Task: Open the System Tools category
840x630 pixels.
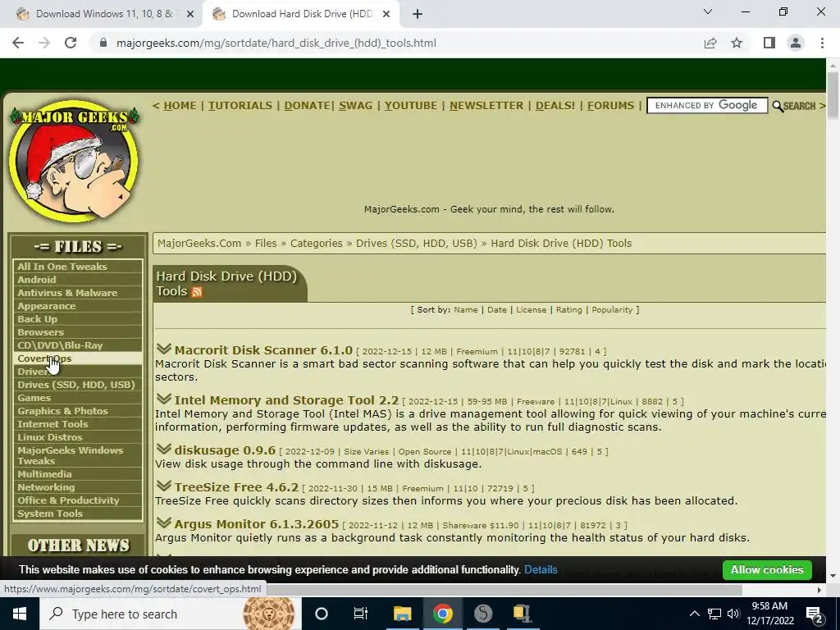Action: click(78, 514)
